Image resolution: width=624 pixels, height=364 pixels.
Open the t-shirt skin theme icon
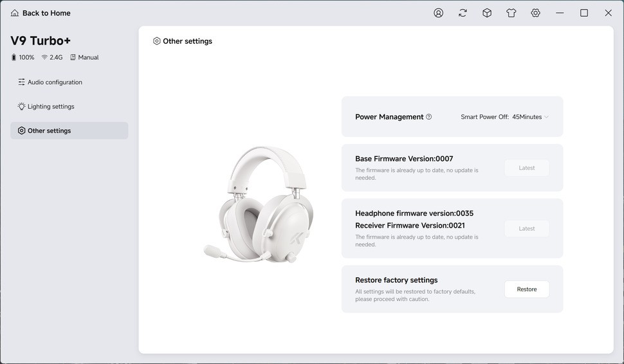click(511, 13)
